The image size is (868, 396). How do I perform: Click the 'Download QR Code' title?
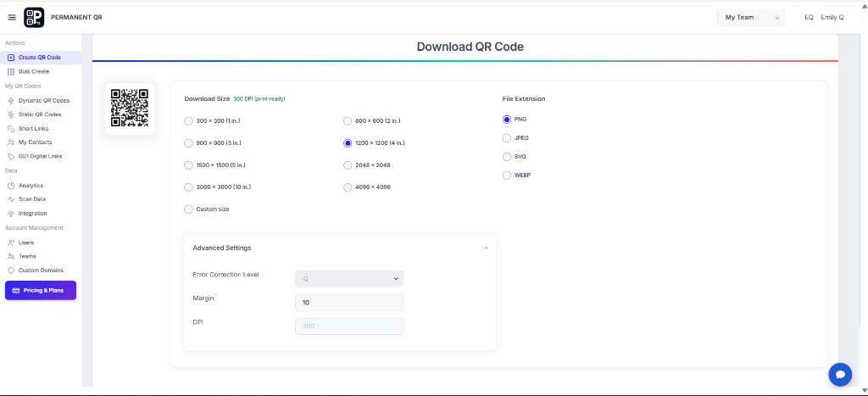pyautogui.click(x=470, y=47)
